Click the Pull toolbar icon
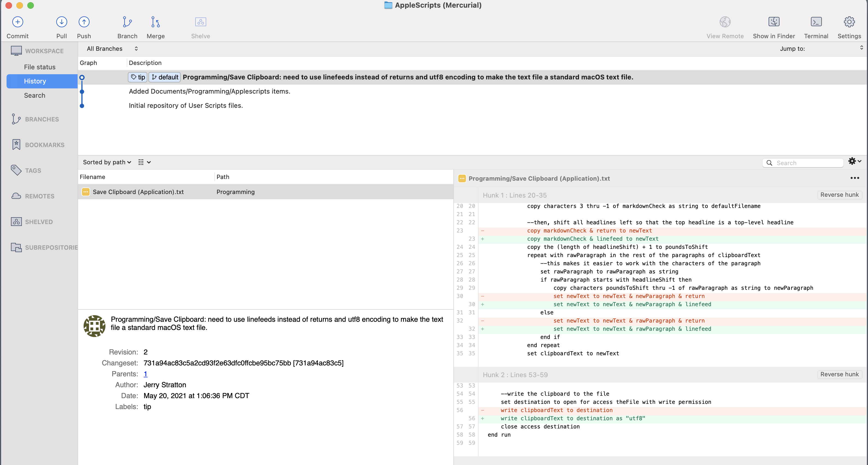The width and height of the screenshot is (868, 465). tap(61, 22)
